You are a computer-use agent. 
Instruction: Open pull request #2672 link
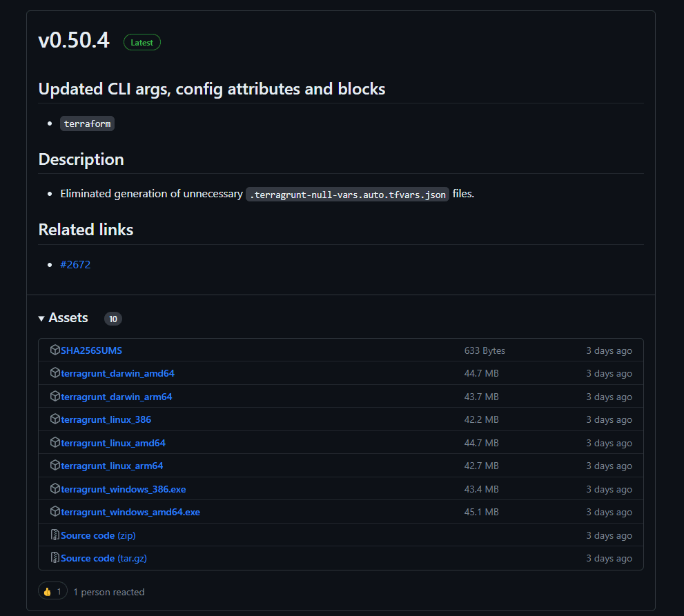pyautogui.click(x=75, y=264)
